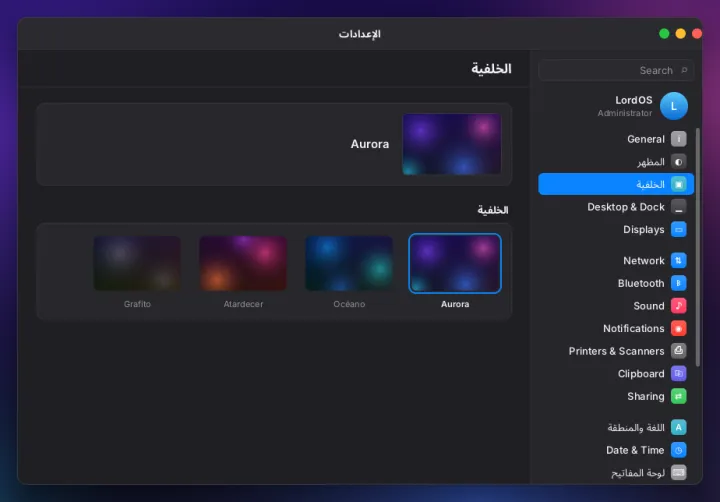Select the Aurora wallpaper thumbnail in grid
The width and height of the screenshot is (720, 502).
455,263
